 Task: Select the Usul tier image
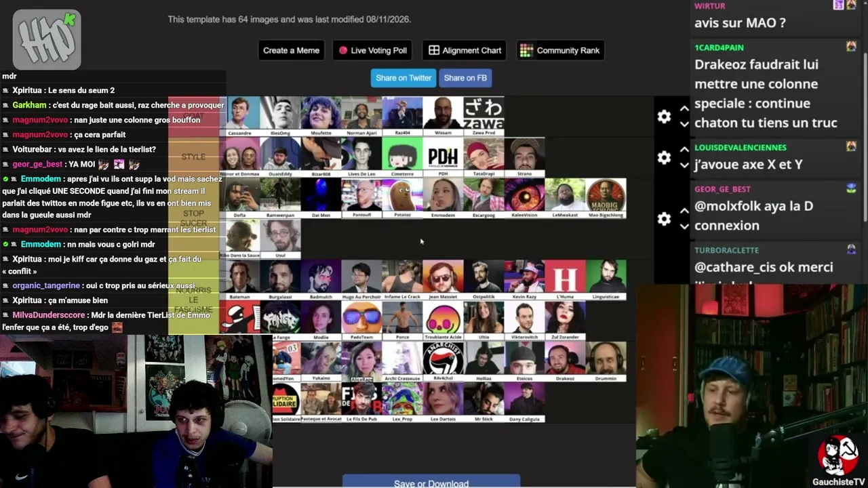pos(280,239)
